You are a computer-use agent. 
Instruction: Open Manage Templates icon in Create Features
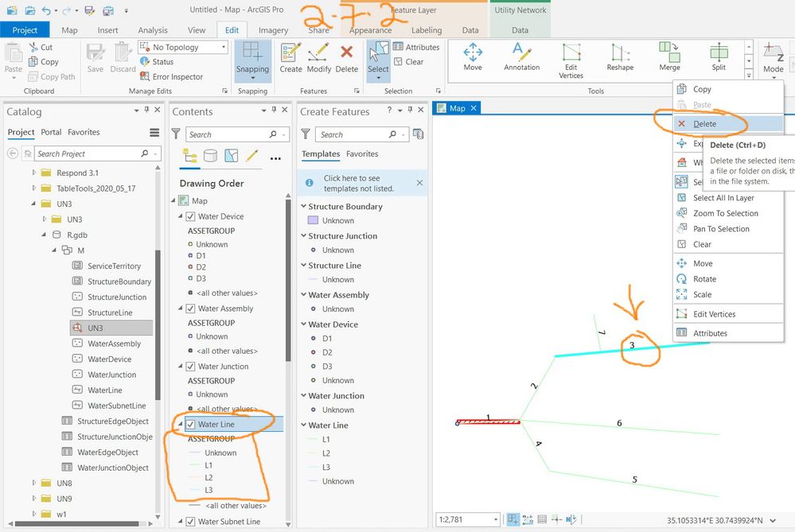418,134
